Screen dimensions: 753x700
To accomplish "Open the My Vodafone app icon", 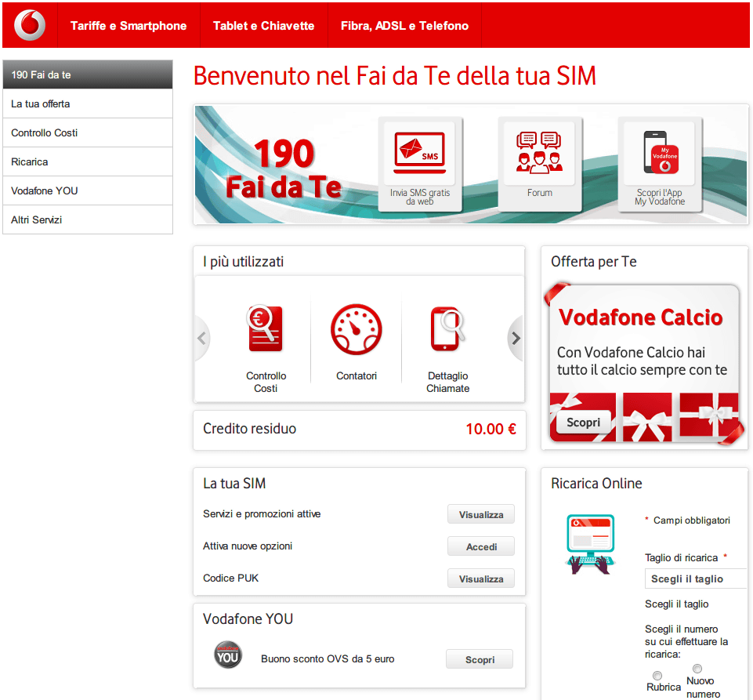I will point(659,164).
